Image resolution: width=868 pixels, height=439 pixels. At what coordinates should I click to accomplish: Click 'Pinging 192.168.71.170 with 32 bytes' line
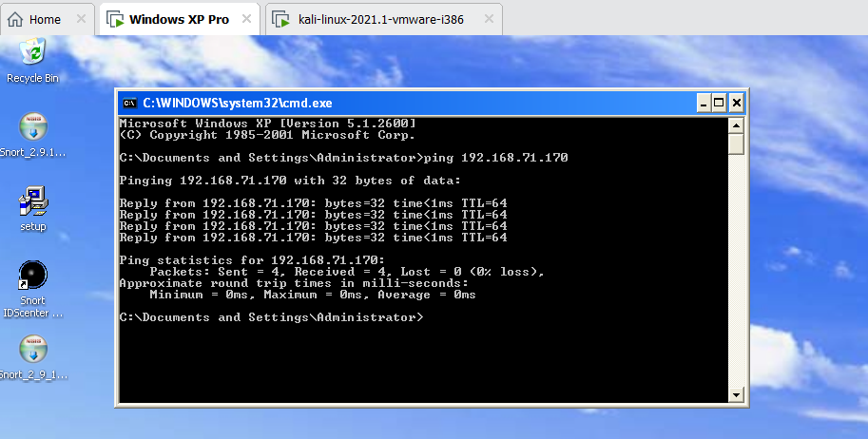(x=290, y=181)
